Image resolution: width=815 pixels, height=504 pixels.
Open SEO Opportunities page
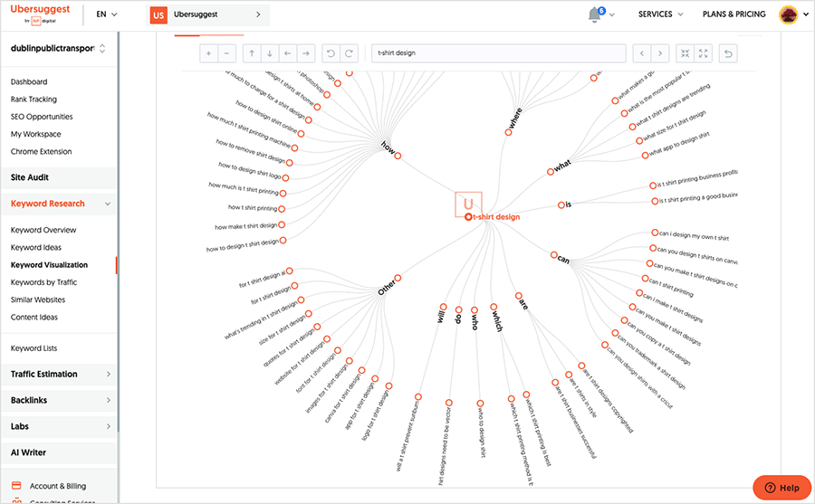pyautogui.click(x=42, y=117)
